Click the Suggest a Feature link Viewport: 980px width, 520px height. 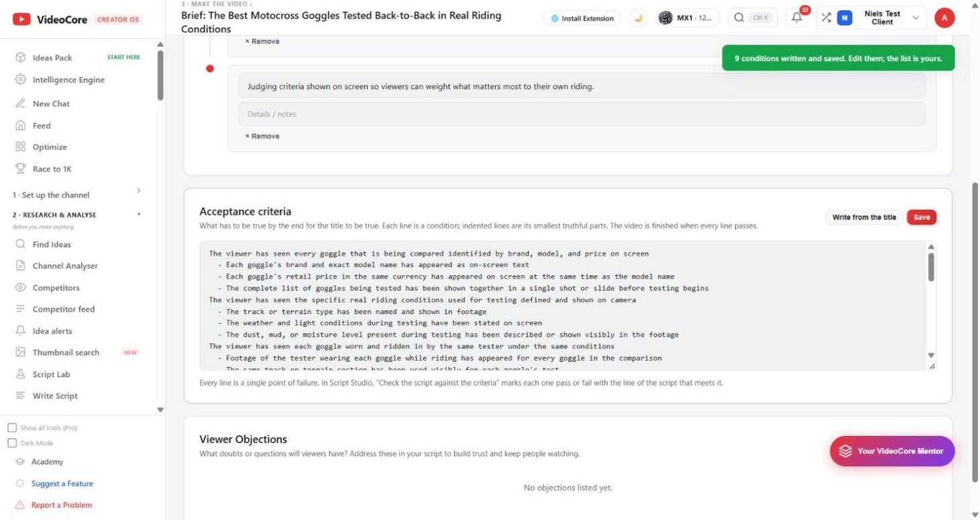(x=62, y=484)
